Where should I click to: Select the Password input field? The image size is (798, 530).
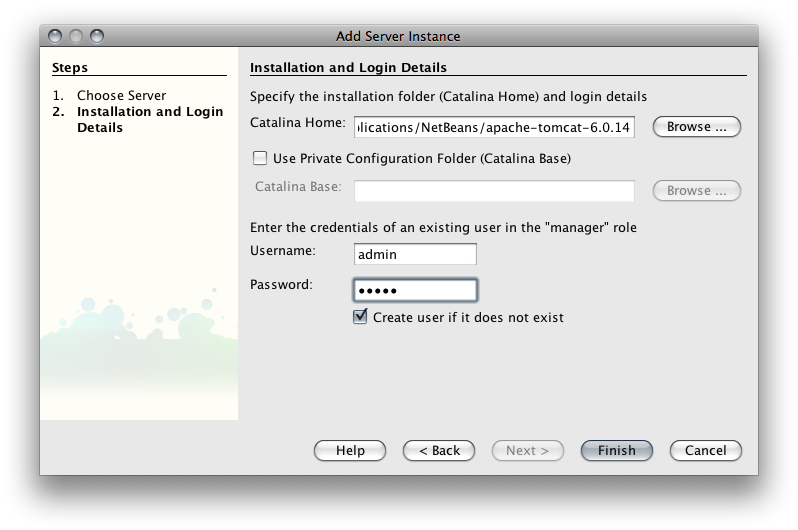pos(415,290)
